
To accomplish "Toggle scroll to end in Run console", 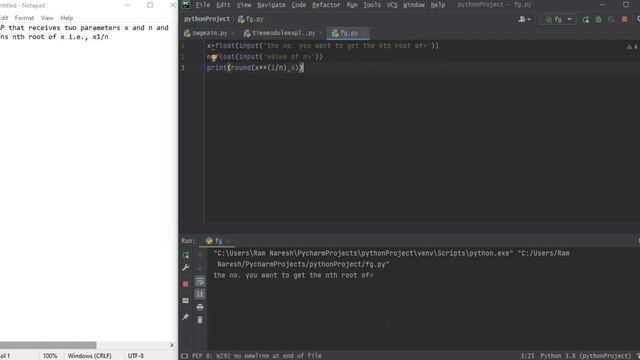I will click(200, 294).
